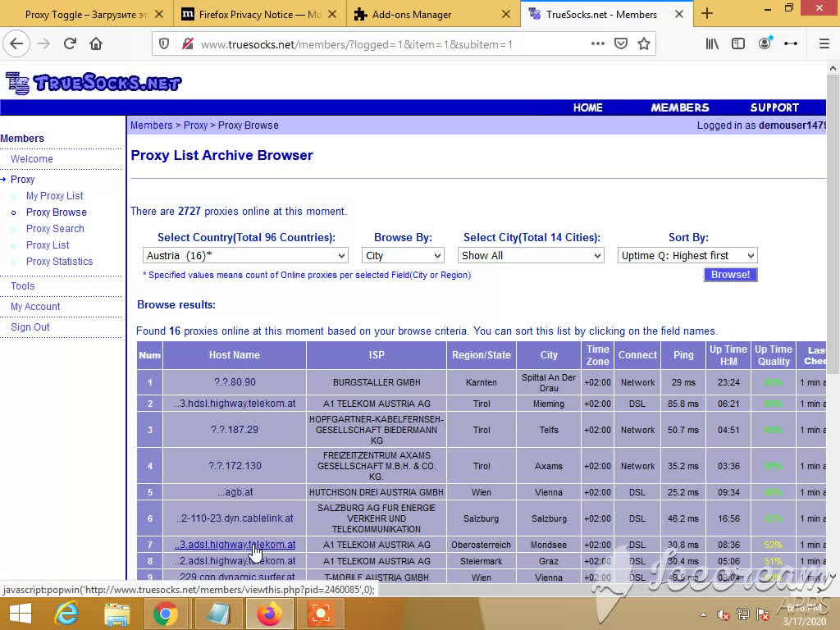Sort results by the Ping column header
840x630 pixels.
coord(683,355)
